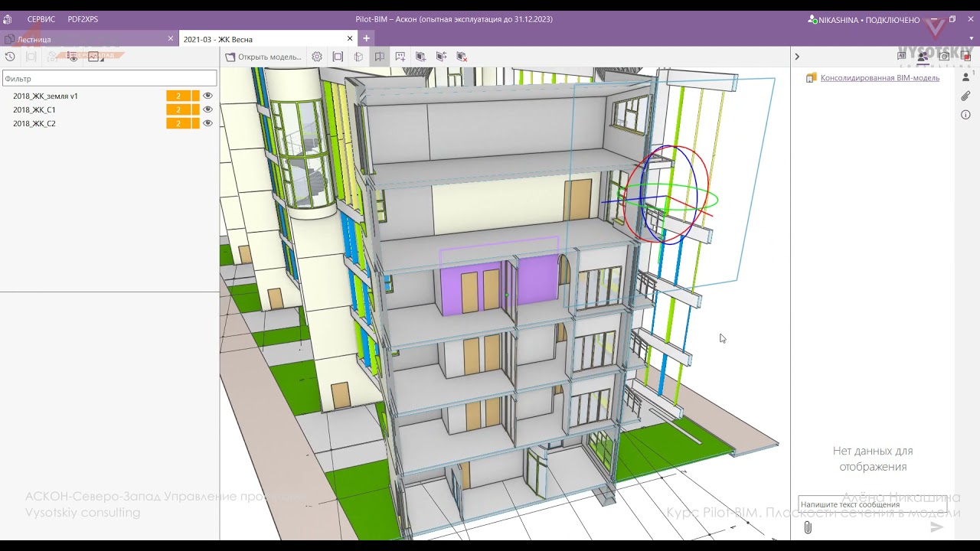Open the model version history clock icon
980x551 pixels.
[10, 57]
